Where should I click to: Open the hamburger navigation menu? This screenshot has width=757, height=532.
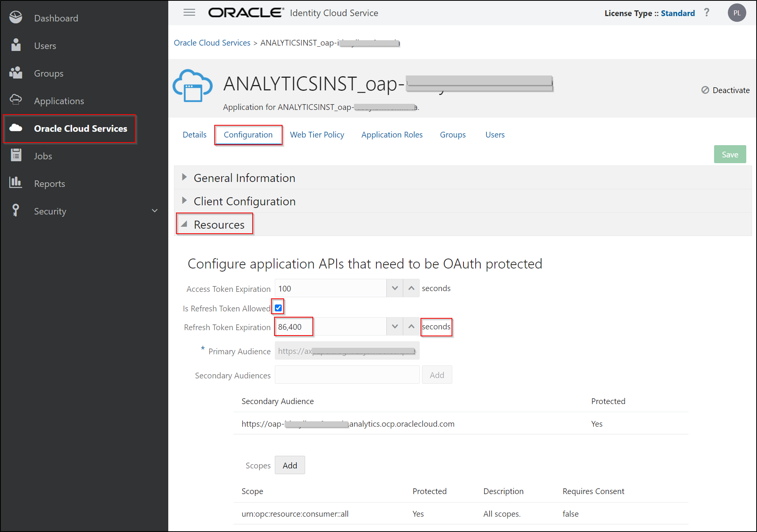click(x=189, y=13)
